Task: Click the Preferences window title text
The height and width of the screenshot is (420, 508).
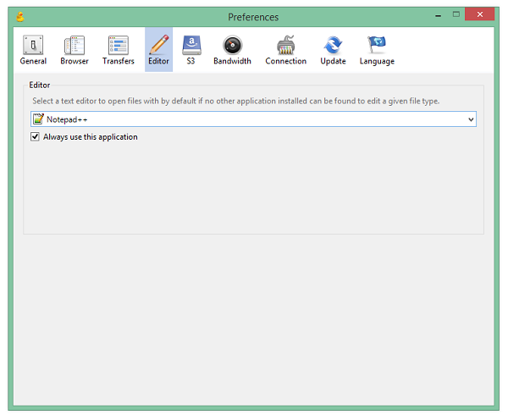Action: (253, 17)
